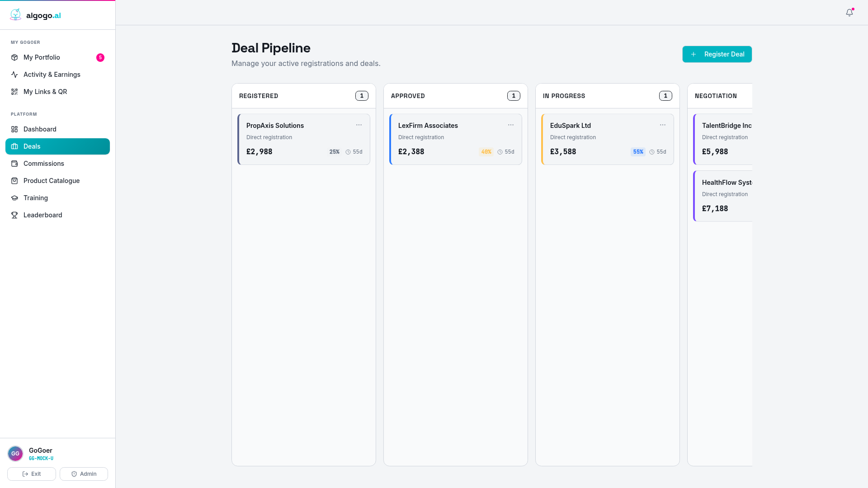Open notifications bell
The image size is (868, 488).
[x=849, y=13]
